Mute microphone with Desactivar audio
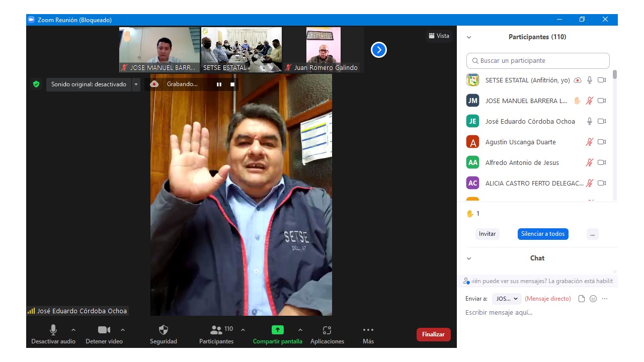This screenshot has width=644, height=362. click(x=53, y=334)
